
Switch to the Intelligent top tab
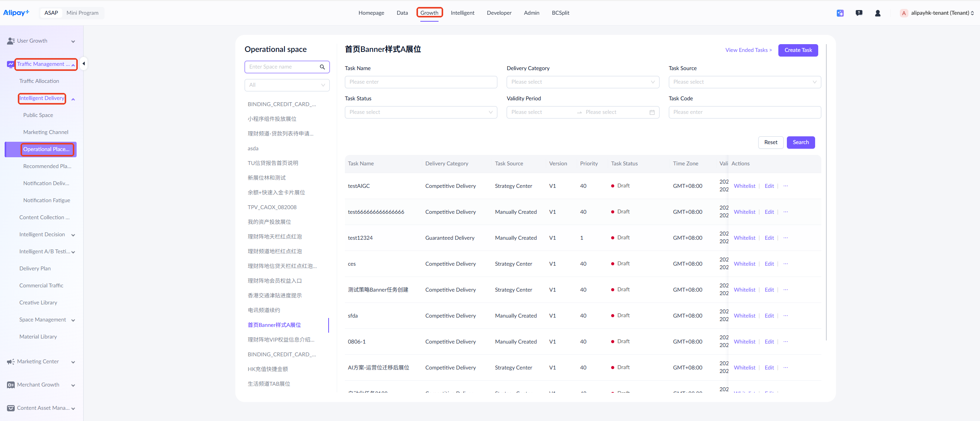pos(462,13)
